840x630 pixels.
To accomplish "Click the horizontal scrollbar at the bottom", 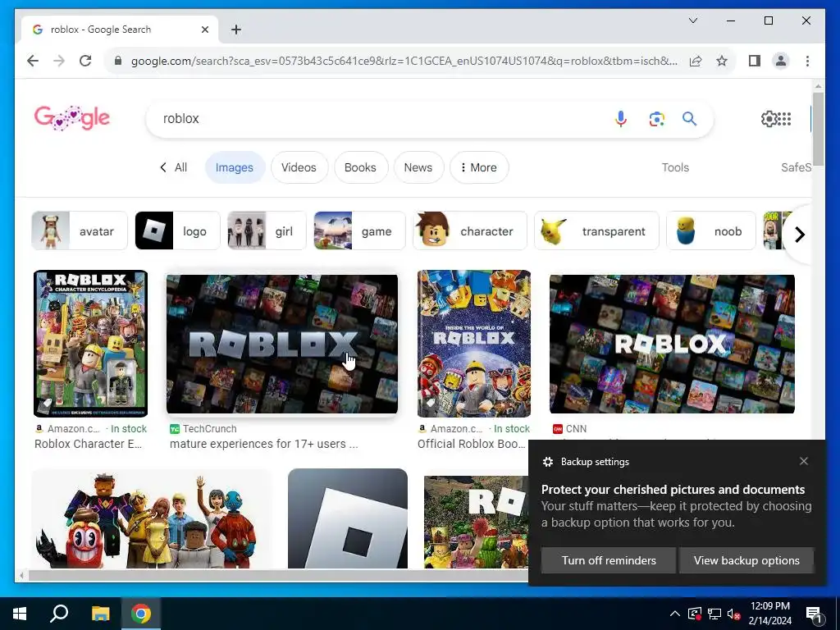I will (x=279, y=576).
